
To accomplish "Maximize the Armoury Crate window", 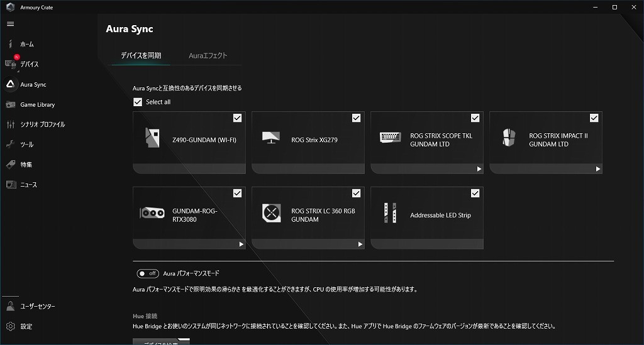I will point(614,7).
